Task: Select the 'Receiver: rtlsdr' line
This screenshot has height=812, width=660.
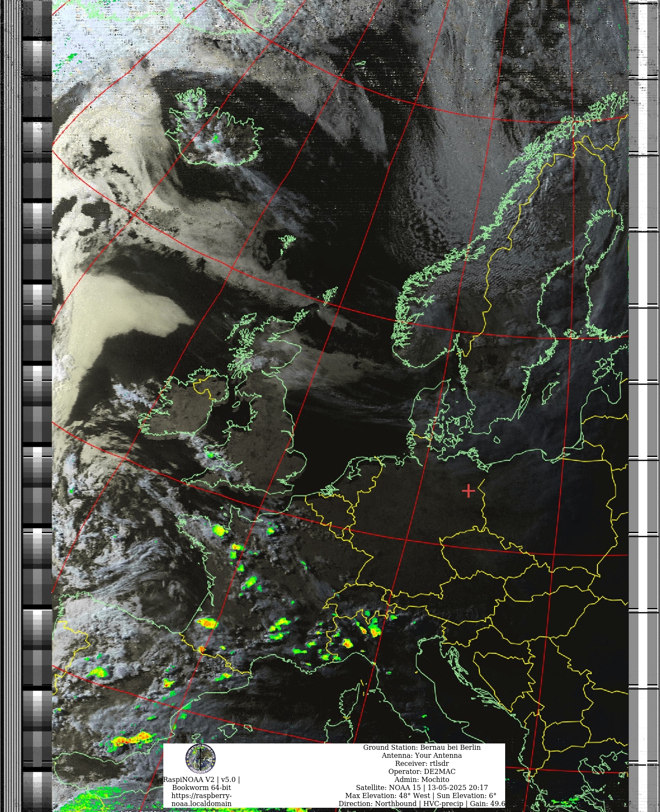Action: coord(422,763)
